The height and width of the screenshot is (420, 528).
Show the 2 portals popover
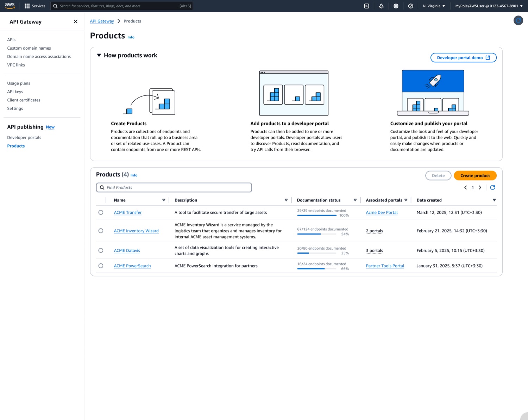(374, 231)
